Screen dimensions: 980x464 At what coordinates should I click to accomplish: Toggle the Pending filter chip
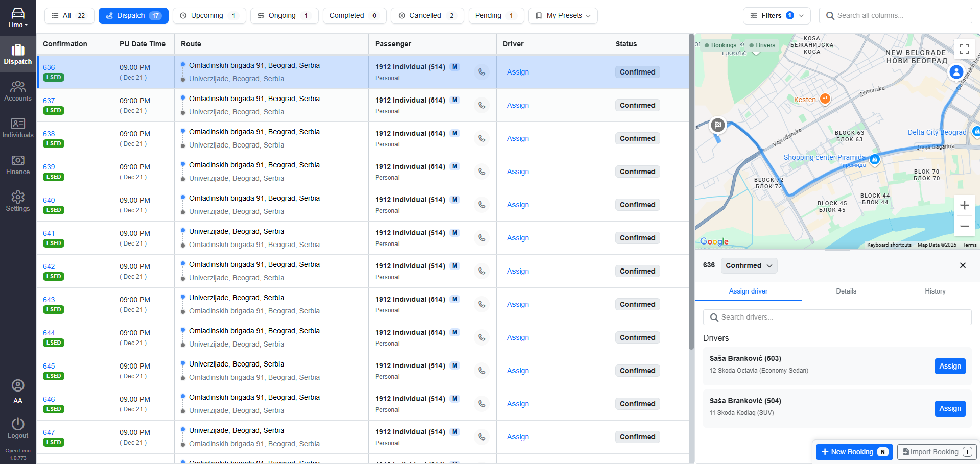tap(495, 16)
